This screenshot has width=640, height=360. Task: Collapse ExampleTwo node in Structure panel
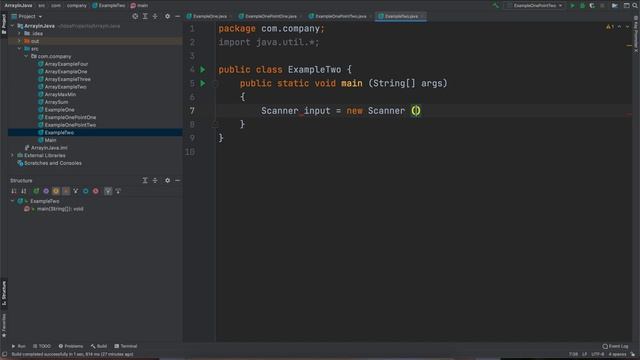tap(13, 201)
